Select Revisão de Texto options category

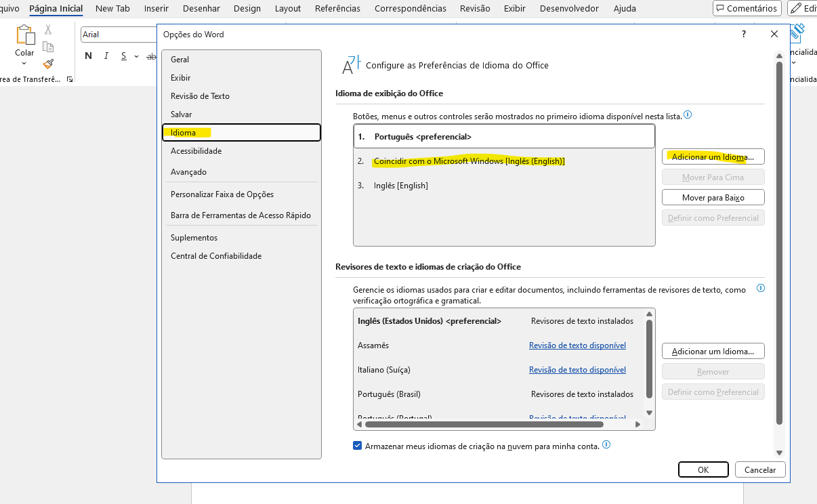[241, 96]
